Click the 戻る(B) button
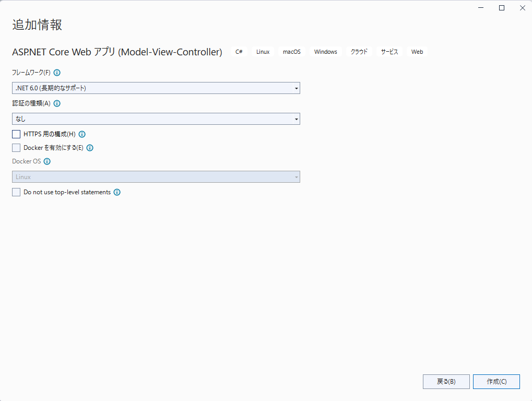This screenshot has width=532, height=401. (446, 382)
